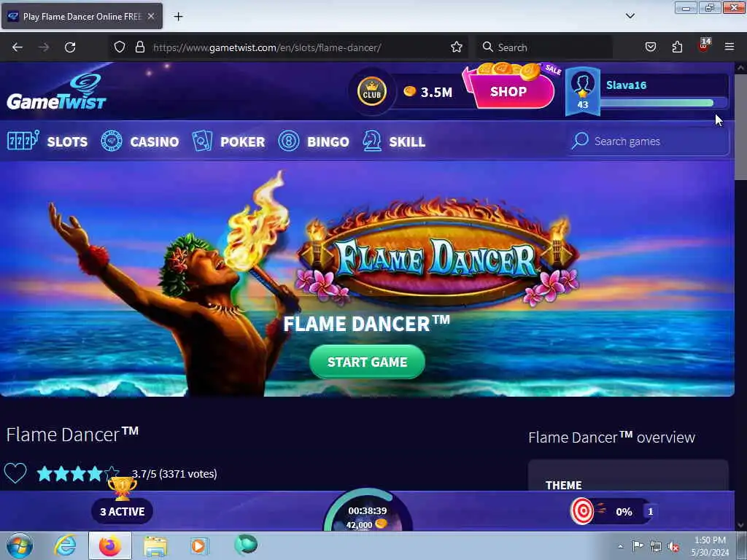
Task: Open the Extensions puzzle icon
Action: [x=677, y=47]
